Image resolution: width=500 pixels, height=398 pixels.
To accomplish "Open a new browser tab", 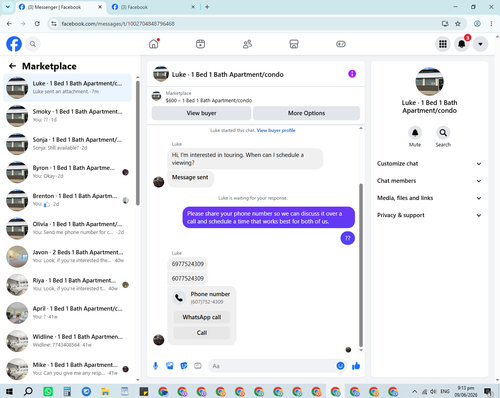I will [x=207, y=7].
